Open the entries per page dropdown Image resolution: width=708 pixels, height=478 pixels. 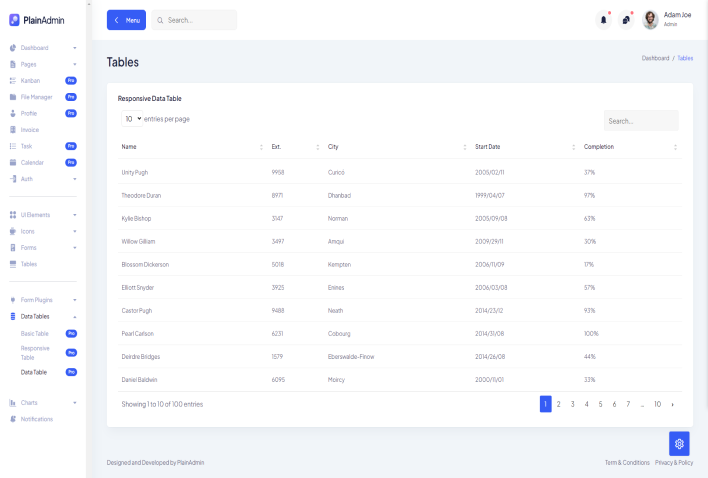132,119
